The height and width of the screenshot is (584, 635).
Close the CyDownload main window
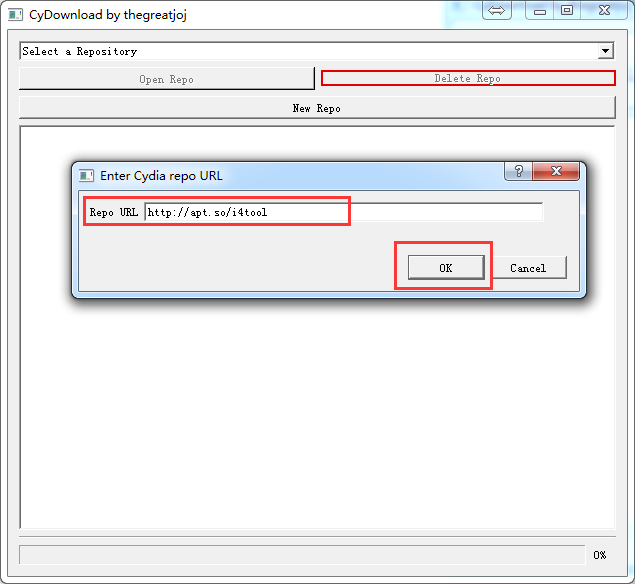click(604, 10)
